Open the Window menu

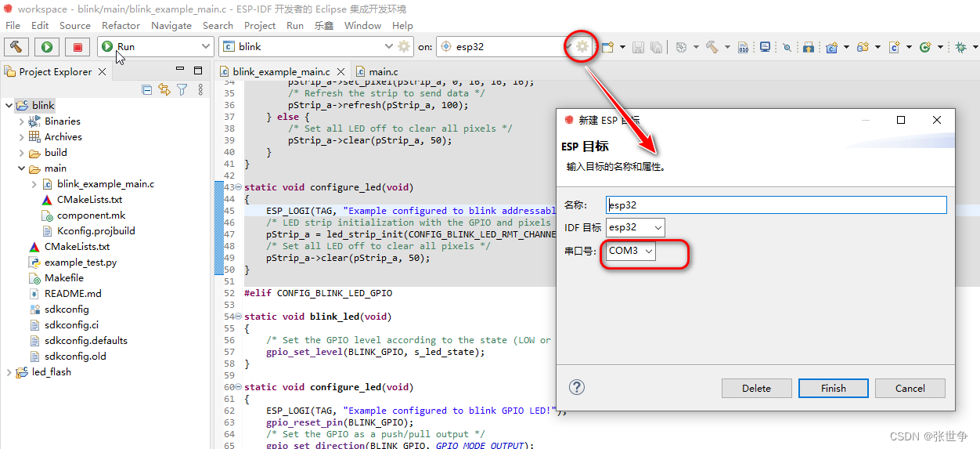pos(363,25)
